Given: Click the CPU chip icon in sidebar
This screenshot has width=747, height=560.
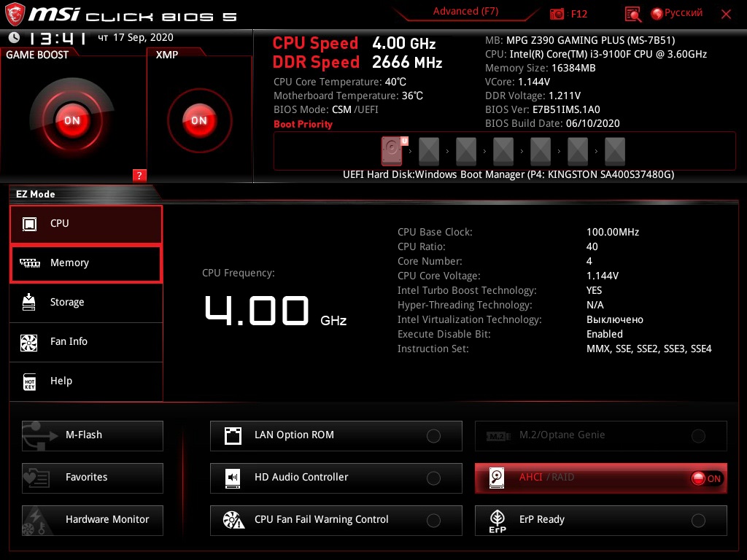Looking at the screenshot, I should coord(29,223).
